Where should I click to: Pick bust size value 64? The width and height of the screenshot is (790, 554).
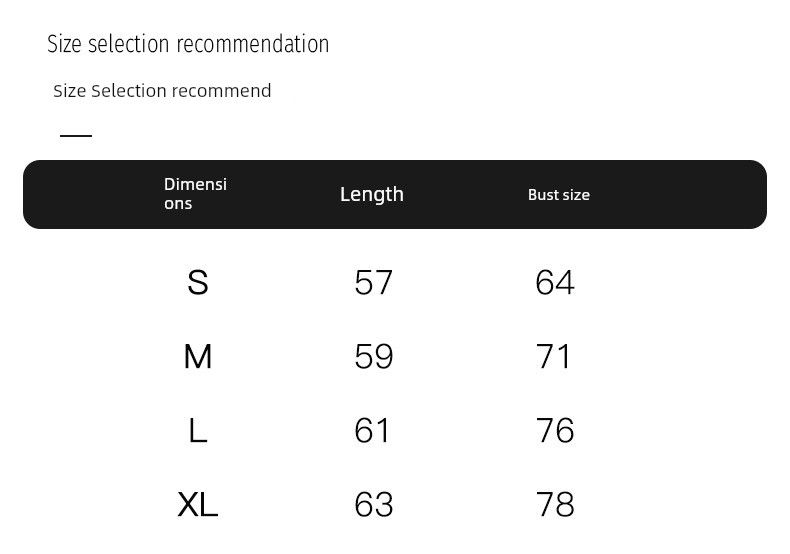pos(555,283)
